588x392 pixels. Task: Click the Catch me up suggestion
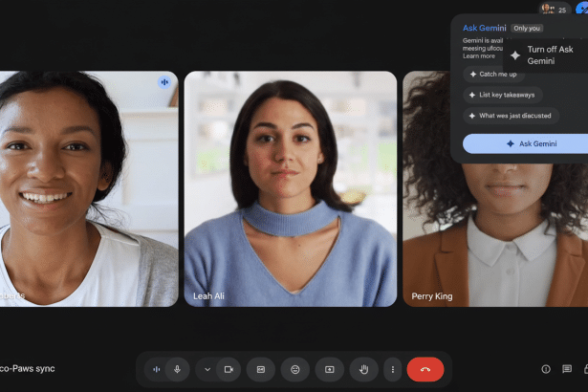point(493,75)
